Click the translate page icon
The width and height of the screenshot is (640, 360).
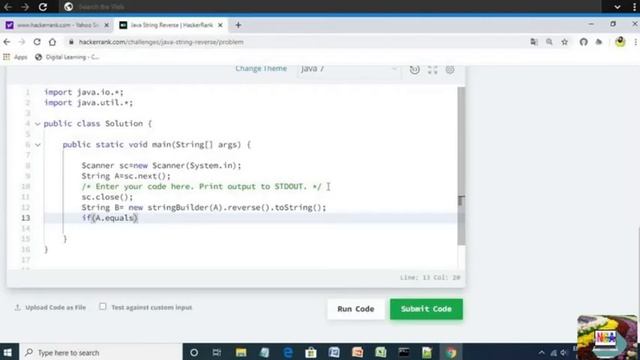coord(534,42)
